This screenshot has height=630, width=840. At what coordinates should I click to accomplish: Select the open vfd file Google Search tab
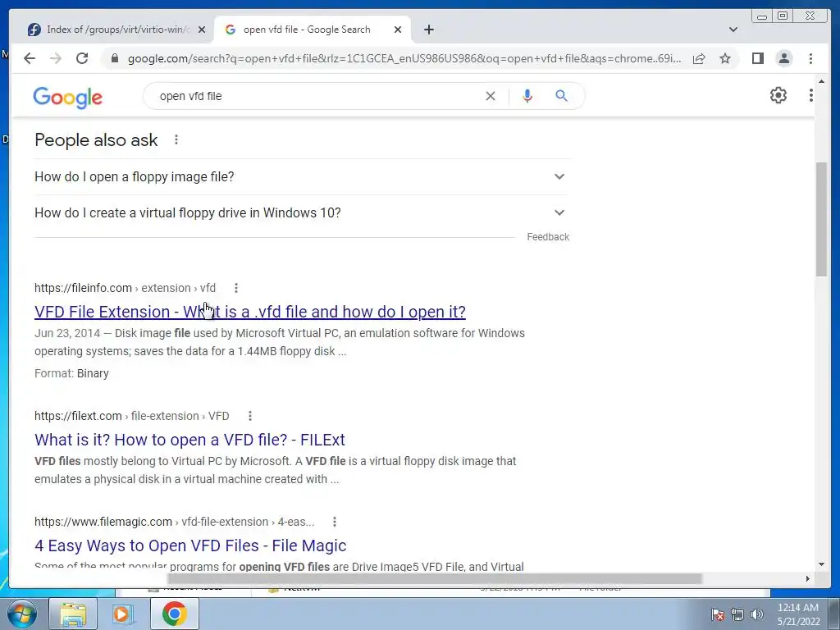(x=313, y=30)
